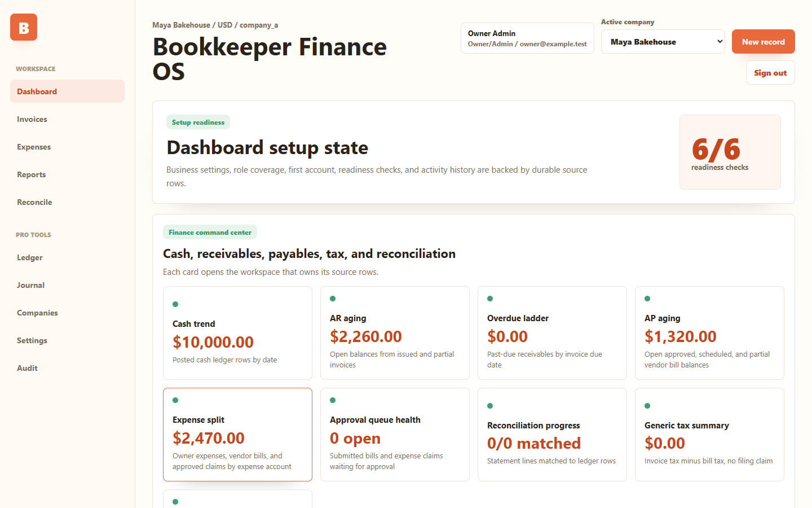Screen dimensions: 812x508
Task: Click the breadcrumb 'Maya Bakehouse / USD / company_a'
Action: [215, 25]
